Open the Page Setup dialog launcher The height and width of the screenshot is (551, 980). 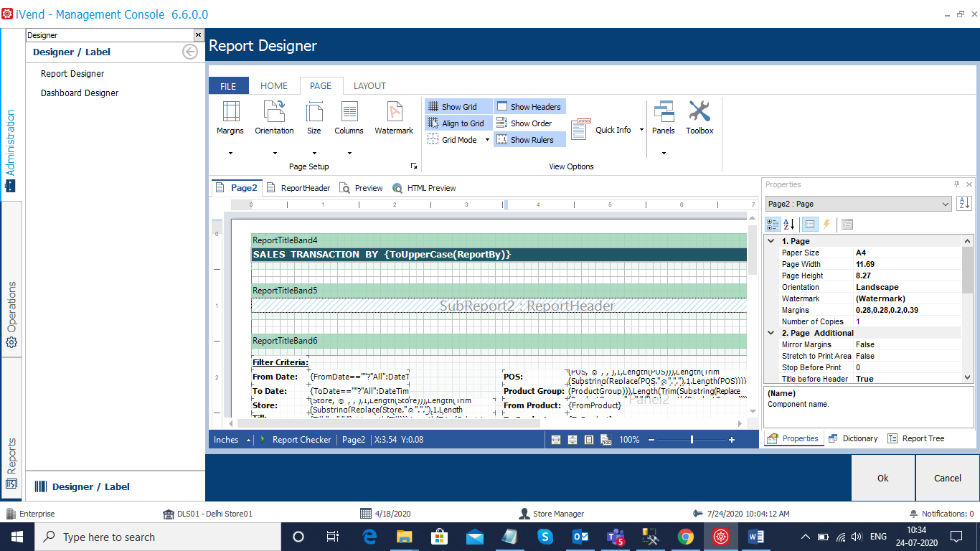[x=414, y=166]
